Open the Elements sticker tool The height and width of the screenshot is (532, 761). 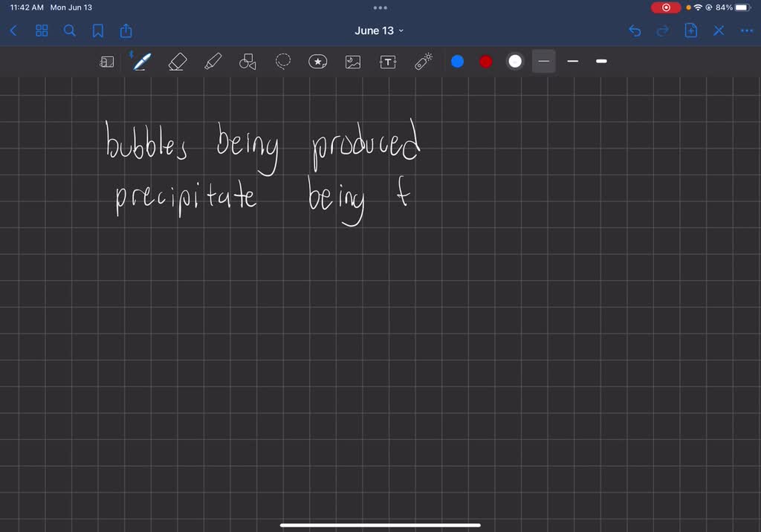click(318, 62)
